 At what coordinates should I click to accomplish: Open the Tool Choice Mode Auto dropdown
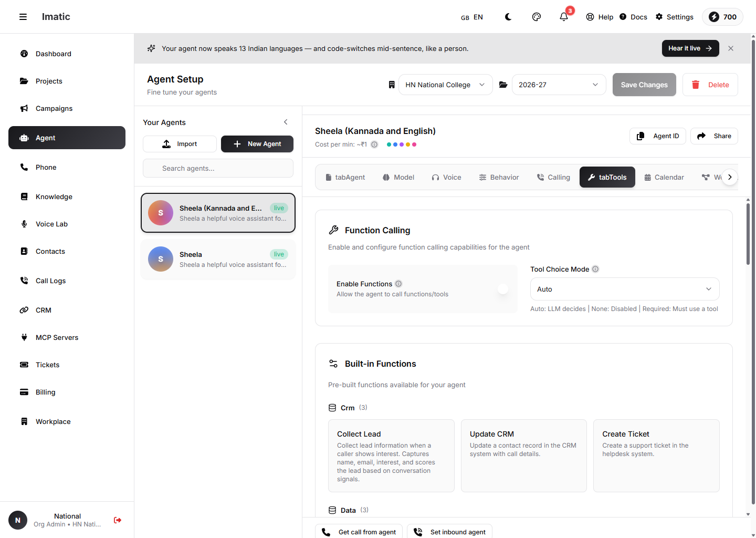(x=625, y=289)
